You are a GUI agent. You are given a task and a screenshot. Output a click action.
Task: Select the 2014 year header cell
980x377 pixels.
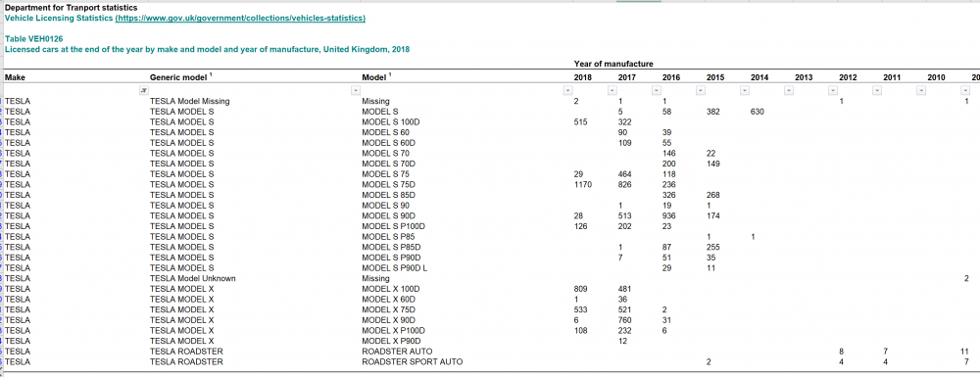point(759,77)
